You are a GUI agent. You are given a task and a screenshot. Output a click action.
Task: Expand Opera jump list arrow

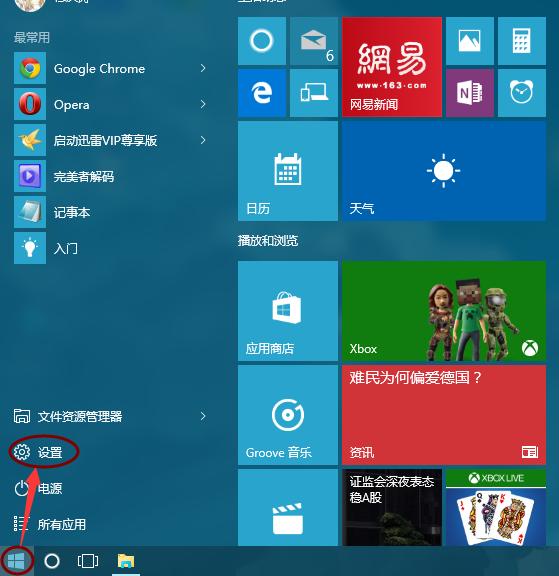coord(203,104)
